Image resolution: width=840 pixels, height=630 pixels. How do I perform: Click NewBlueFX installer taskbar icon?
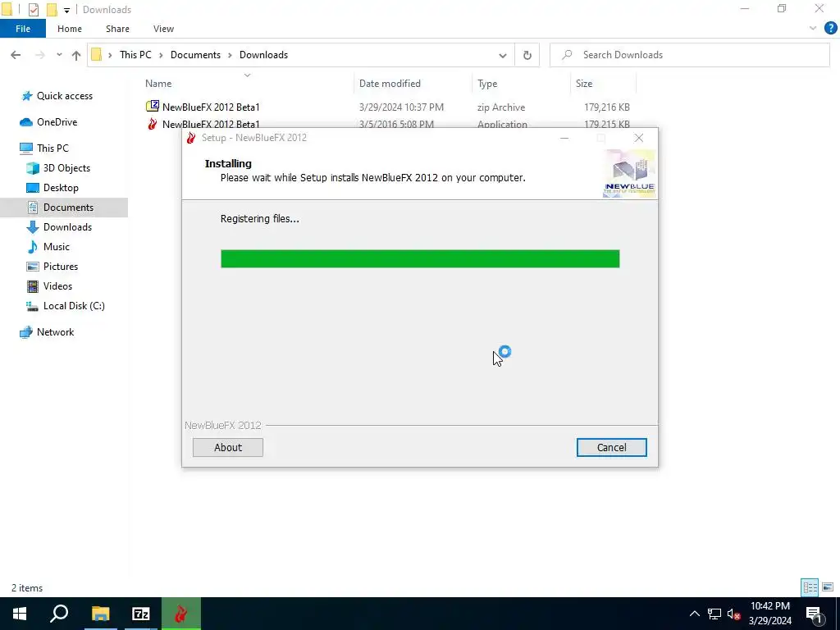tap(181, 614)
